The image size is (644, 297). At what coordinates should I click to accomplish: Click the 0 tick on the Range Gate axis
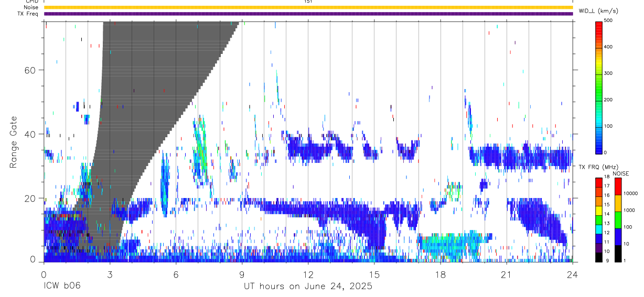coord(33,260)
